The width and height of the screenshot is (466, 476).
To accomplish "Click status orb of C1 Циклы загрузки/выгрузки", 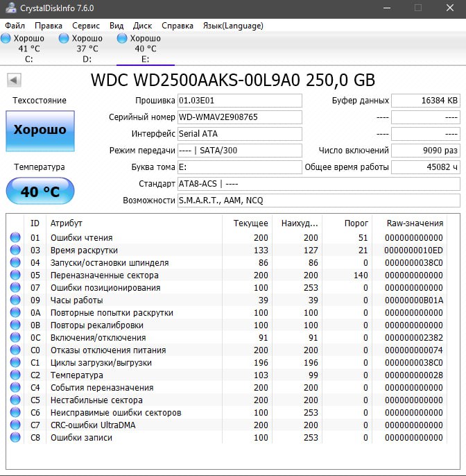I will tap(15, 362).
